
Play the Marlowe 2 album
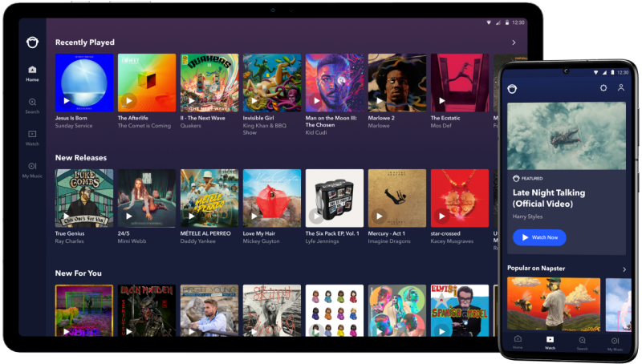[x=380, y=100]
